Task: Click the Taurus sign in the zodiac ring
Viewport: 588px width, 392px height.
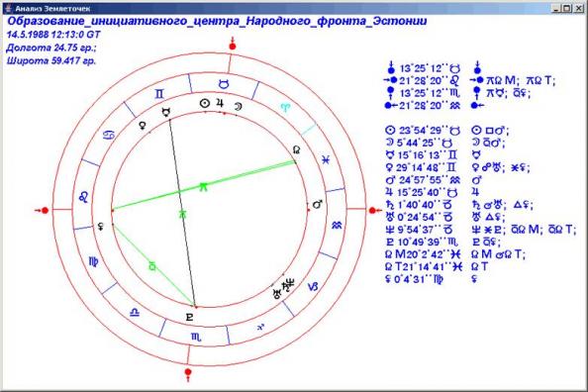Action: click(224, 85)
